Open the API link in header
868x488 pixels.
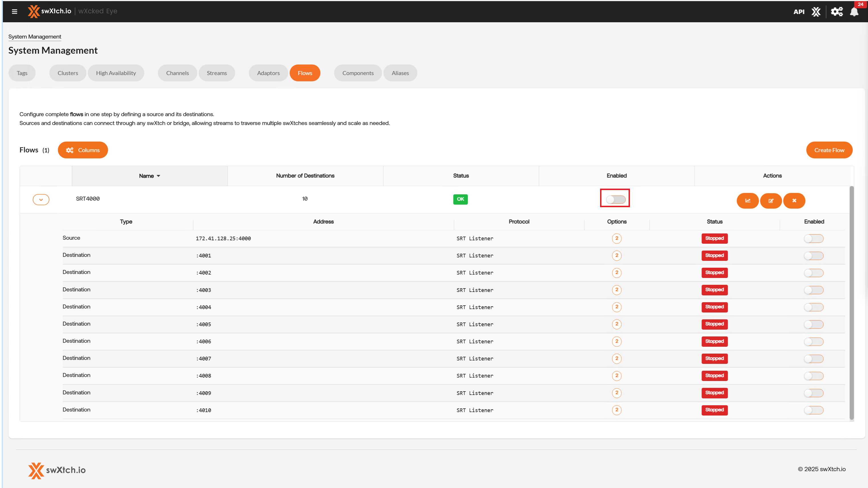(798, 12)
